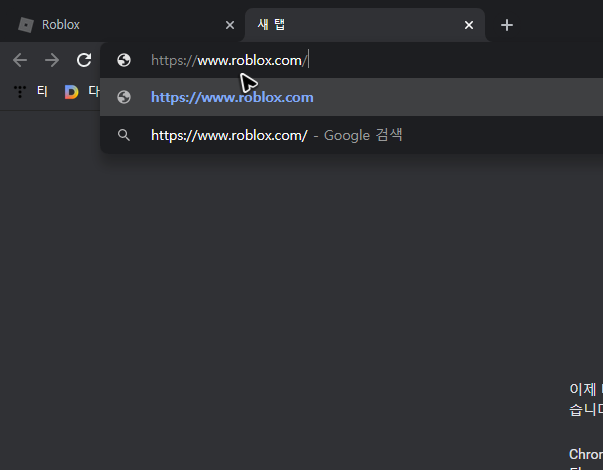Close the Roblox tab
The width and height of the screenshot is (603, 470).
pyautogui.click(x=230, y=25)
